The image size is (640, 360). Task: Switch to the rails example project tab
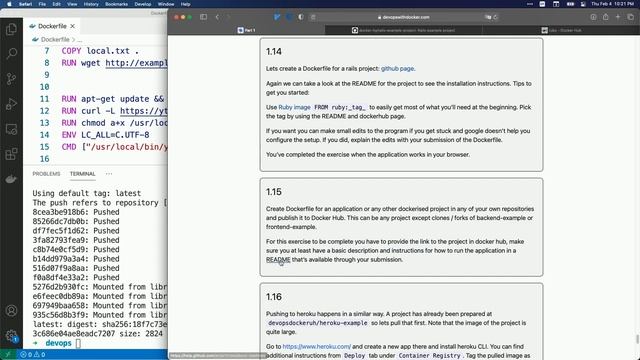click(x=403, y=30)
